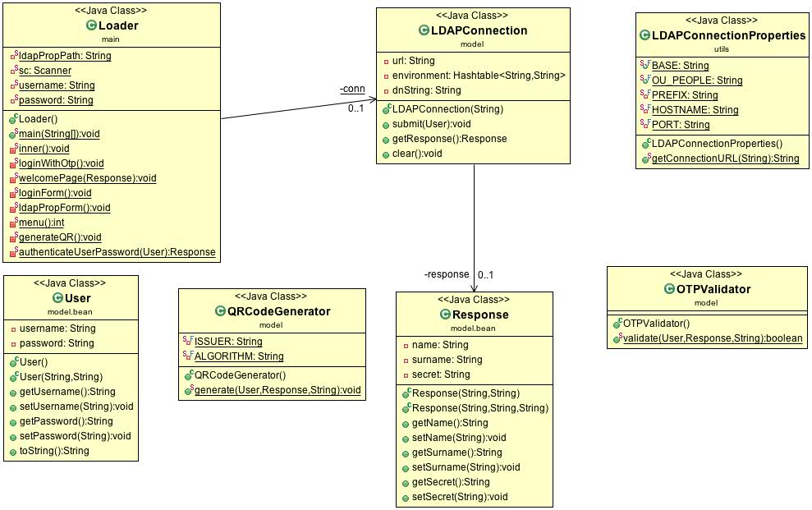Select the OU_PEOPLE: String constant

(x=697, y=80)
